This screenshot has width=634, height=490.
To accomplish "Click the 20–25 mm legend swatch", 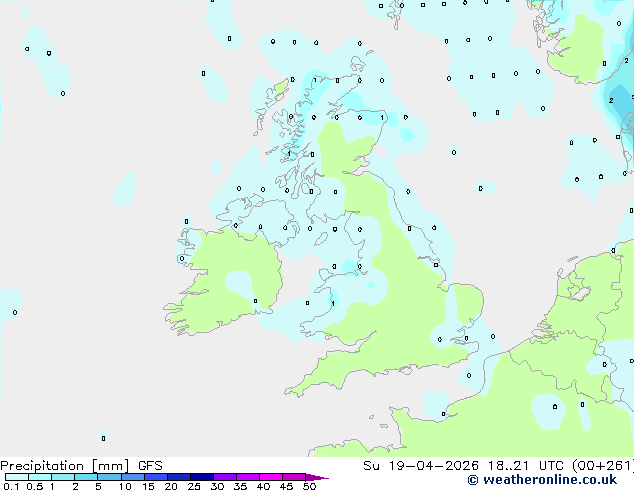I will click(x=179, y=477).
